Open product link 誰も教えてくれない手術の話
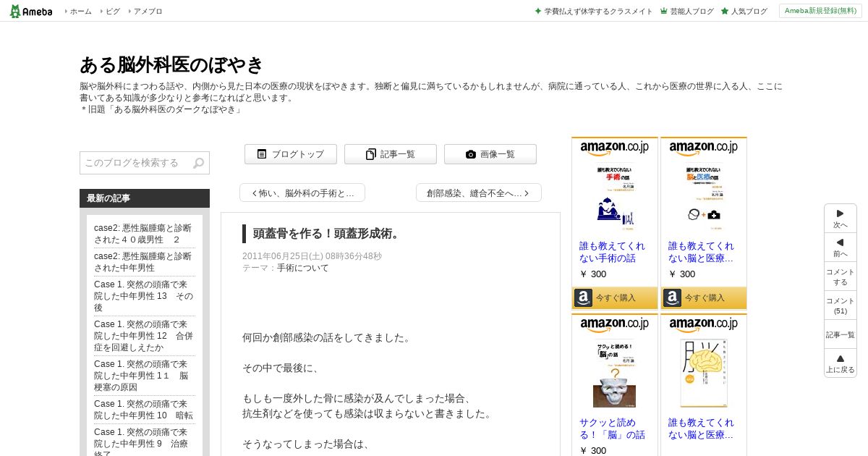Screen dimensions: 868x456 click(x=612, y=252)
